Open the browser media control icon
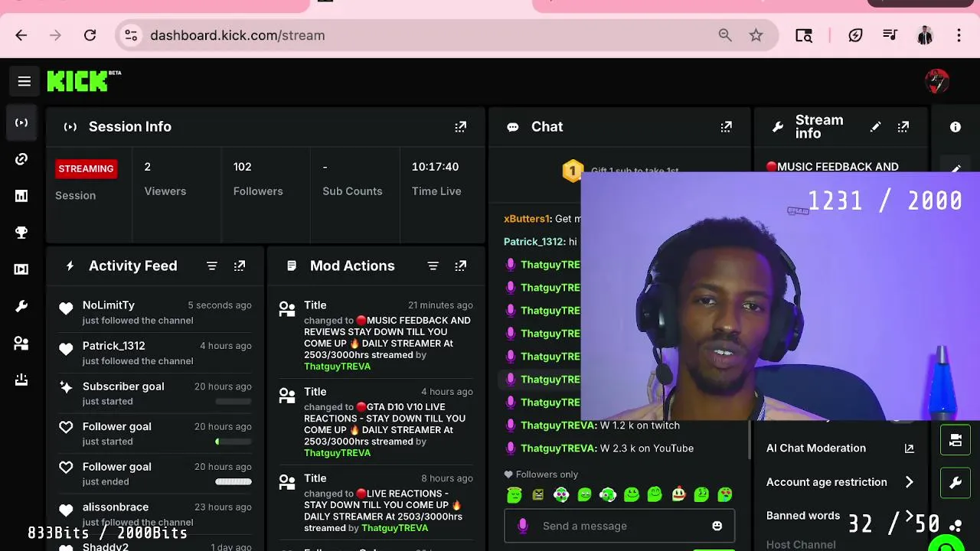Image resolution: width=980 pixels, height=551 pixels. pos(890,35)
